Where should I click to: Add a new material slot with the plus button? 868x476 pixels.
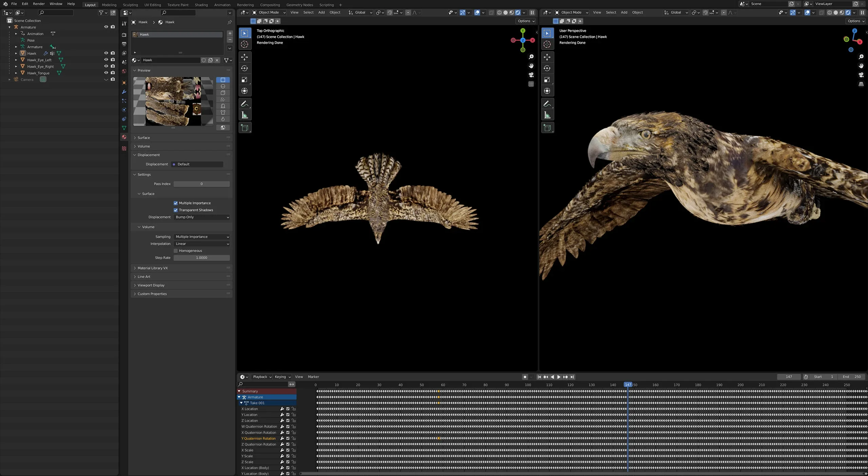click(x=230, y=33)
